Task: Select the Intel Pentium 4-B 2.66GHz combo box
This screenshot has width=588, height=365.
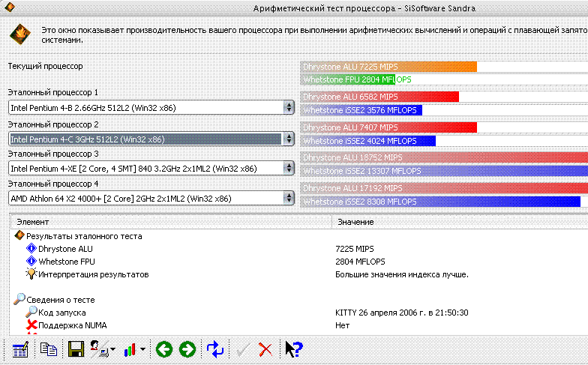Action: [151, 108]
